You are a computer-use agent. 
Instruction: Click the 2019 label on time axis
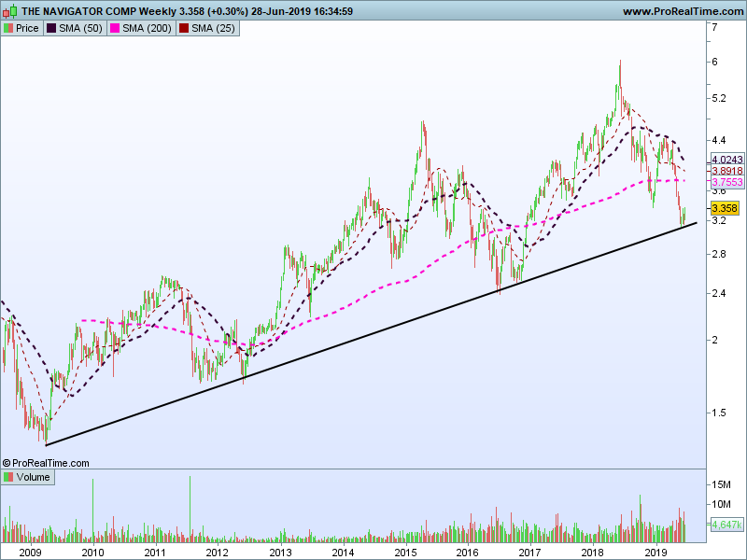click(655, 553)
